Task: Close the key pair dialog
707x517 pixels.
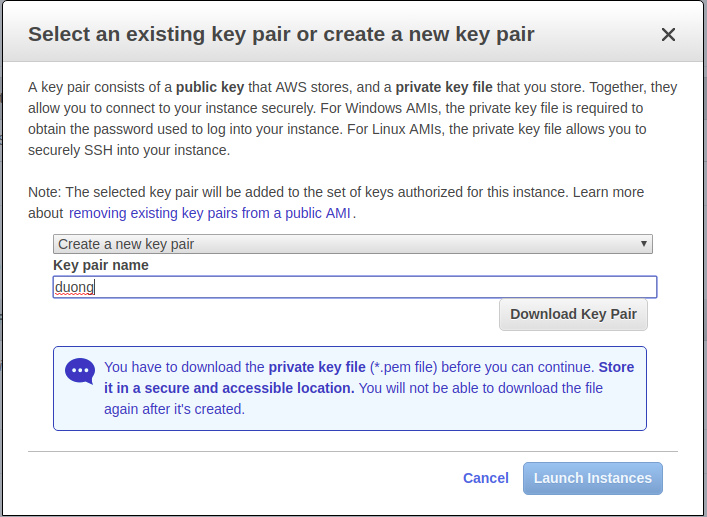Action: click(x=669, y=35)
